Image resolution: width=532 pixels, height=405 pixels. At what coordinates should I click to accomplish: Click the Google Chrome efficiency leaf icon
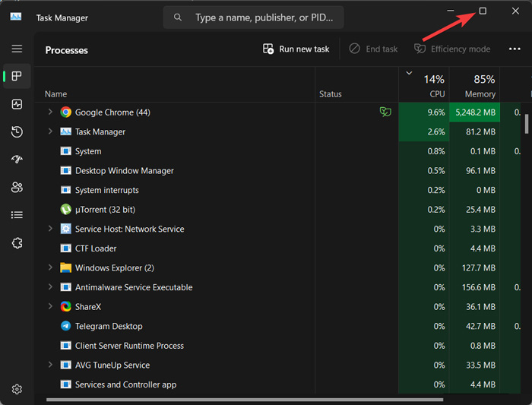pos(385,112)
